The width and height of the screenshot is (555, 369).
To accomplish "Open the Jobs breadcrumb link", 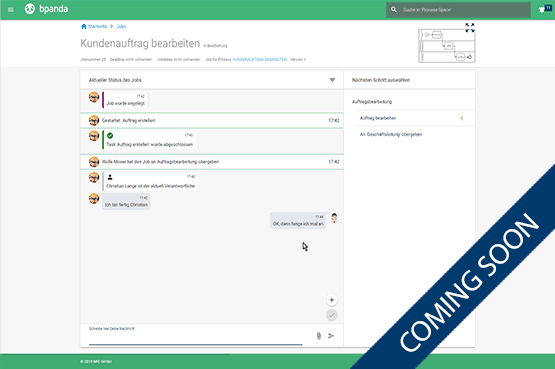I will (121, 27).
